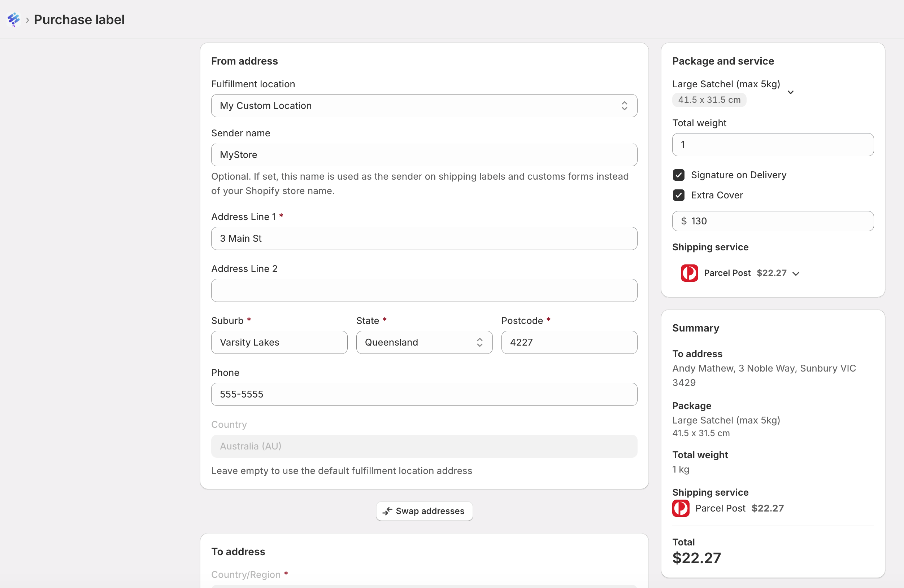Click the swap arrows icon on Swap addresses
904x588 pixels.
coord(387,511)
